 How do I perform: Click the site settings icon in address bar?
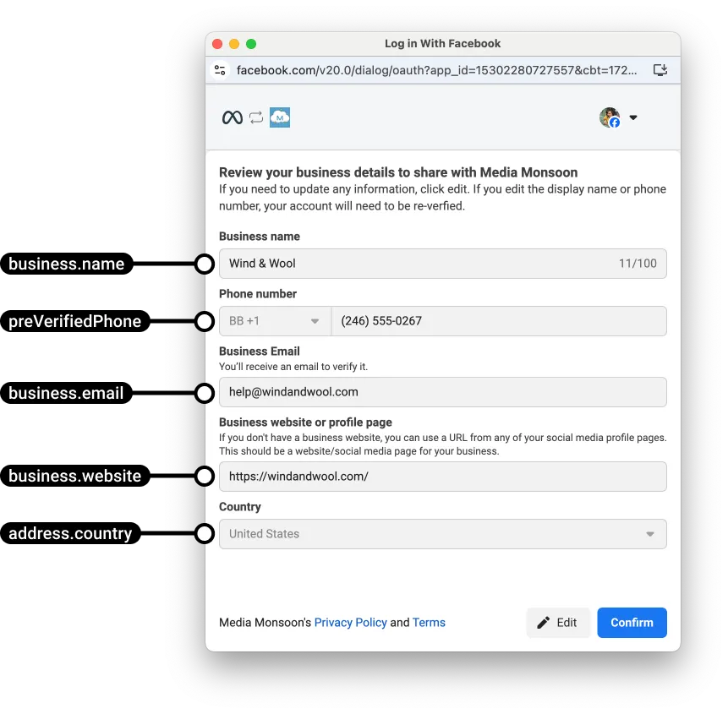221,70
